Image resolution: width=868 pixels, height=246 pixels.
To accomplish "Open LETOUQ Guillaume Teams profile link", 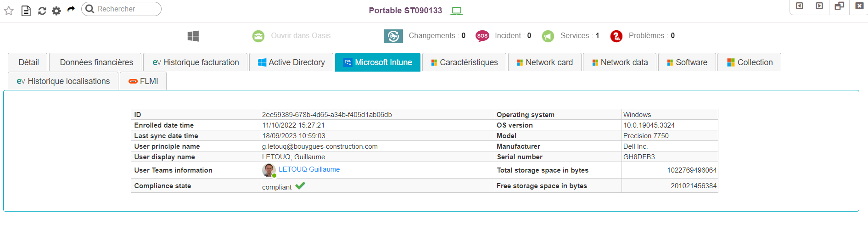I will (309, 169).
